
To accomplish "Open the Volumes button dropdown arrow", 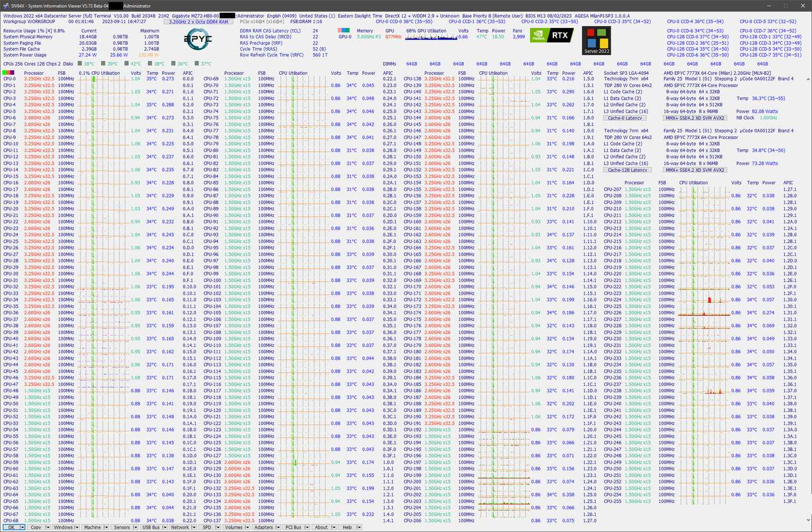I will pyautogui.click(x=248, y=527).
